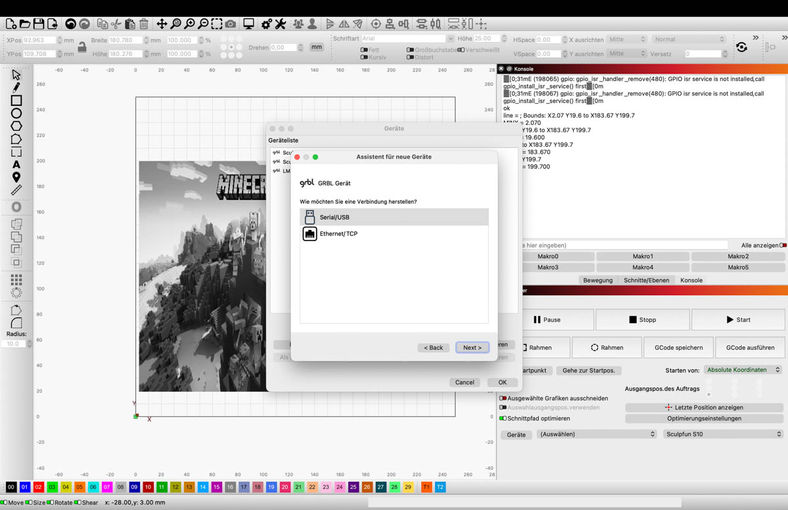This screenshot has height=510, width=788.
Task: Select the Polygon hexagon tool
Action: click(16, 126)
